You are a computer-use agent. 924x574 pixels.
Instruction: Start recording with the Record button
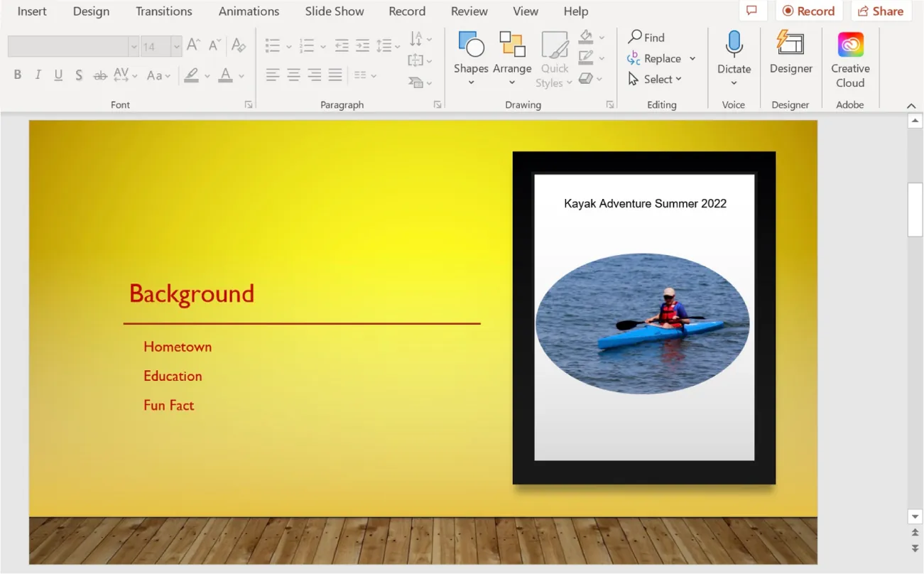809,11
